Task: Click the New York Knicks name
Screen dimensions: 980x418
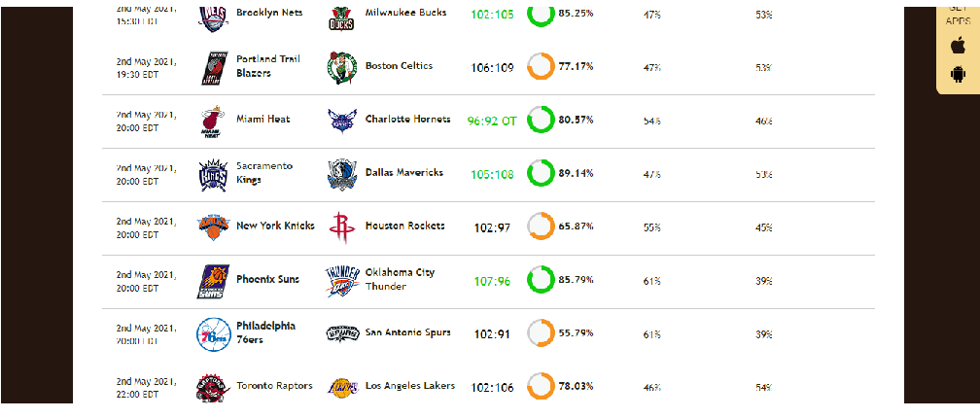Action: pyautogui.click(x=275, y=226)
